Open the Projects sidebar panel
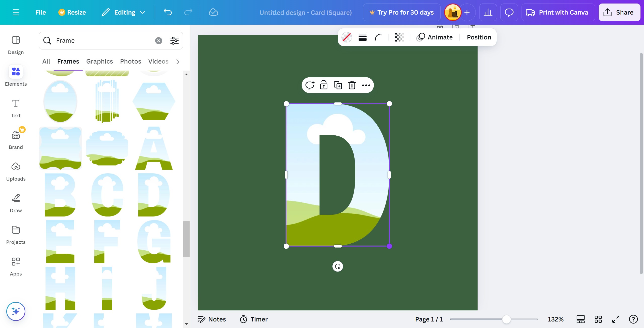This screenshot has width=644, height=328. (x=16, y=235)
